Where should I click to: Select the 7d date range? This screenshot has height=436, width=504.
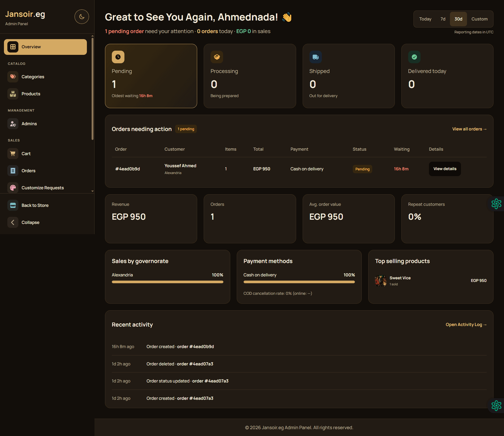pyautogui.click(x=443, y=19)
